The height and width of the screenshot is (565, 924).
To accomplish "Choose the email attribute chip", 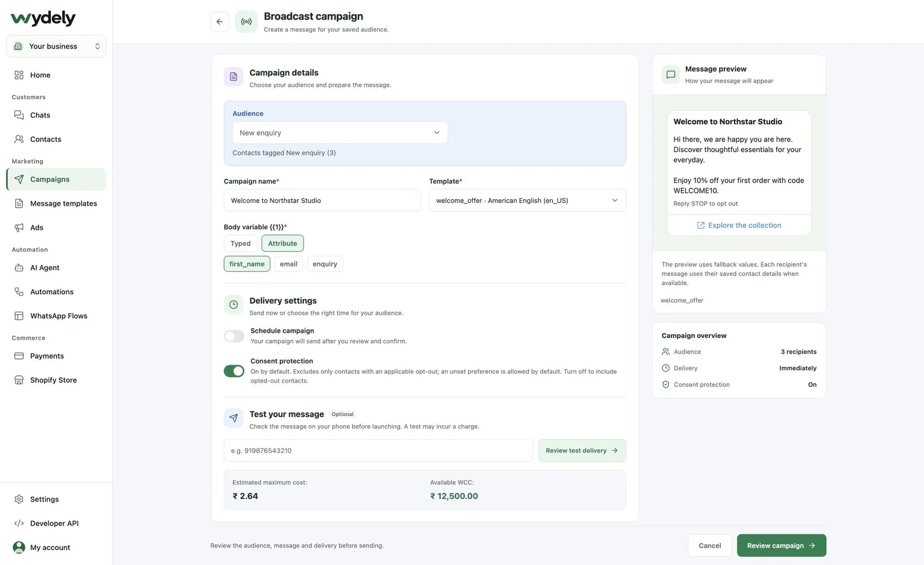I will pyautogui.click(x=289, y=264).
